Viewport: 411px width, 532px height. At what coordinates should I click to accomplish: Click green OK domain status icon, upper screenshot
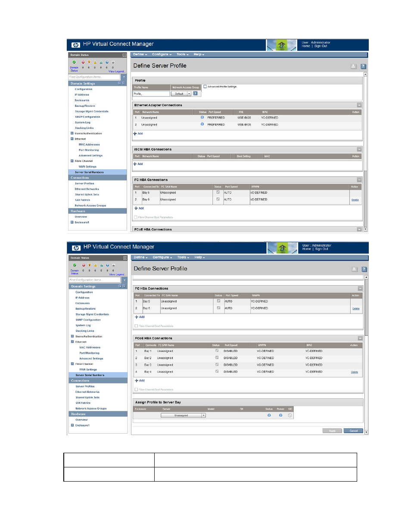tap(74, 62)
